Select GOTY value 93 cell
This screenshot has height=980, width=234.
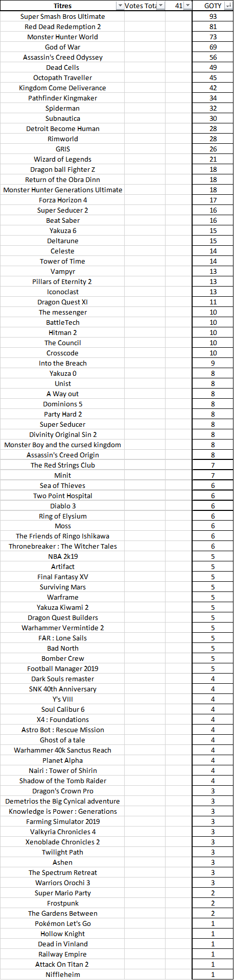tap(213, 16)
